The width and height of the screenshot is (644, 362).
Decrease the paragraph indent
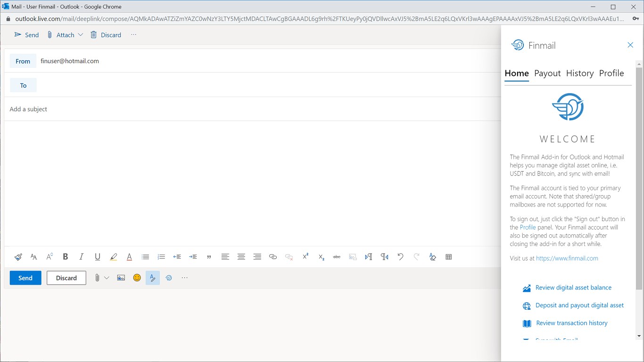[x=177, y=257]
